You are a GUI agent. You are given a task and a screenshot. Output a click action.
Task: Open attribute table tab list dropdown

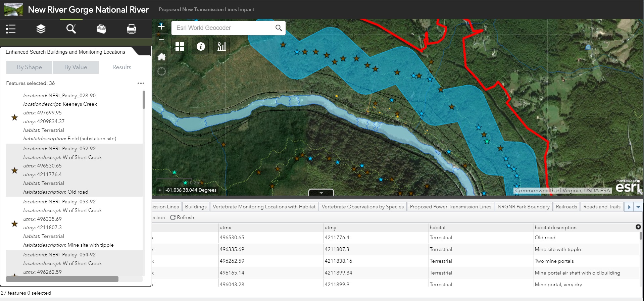638,207
